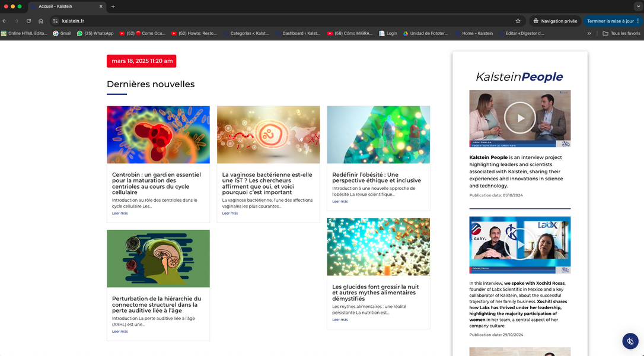Play the first Kalstein People video
Image resolution: width=644 pixels, height=356 pixels.
point(519,118)
